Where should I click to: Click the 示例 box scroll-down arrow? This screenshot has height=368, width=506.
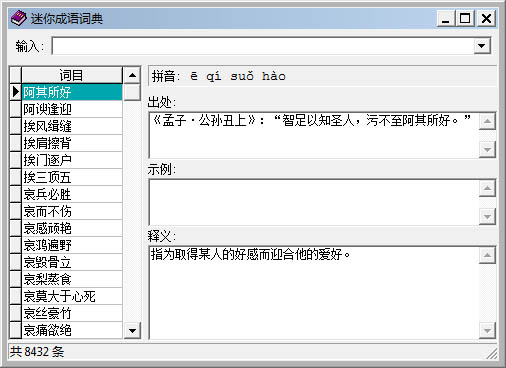click(x=487, y=217)
